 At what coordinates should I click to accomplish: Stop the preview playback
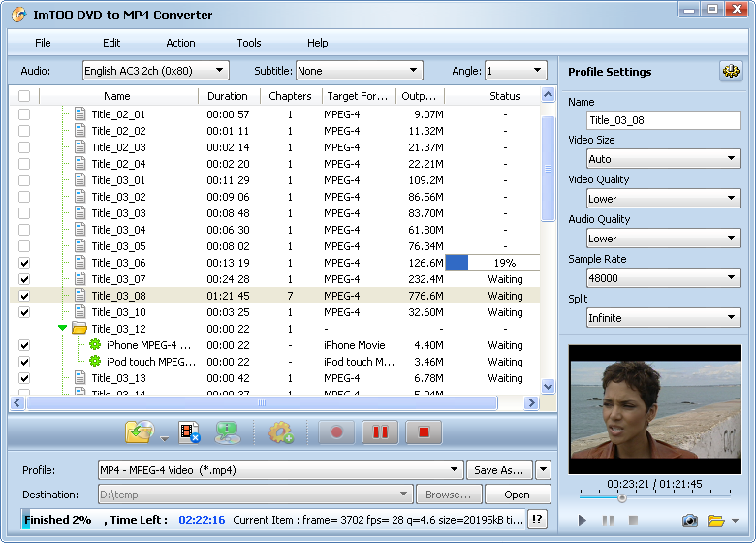click(634, 520)
